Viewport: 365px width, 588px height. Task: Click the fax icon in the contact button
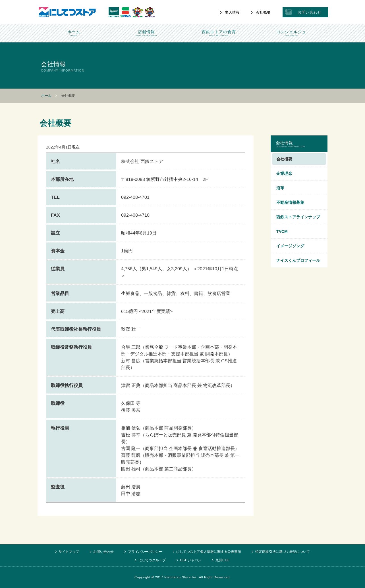pos(289,12)
